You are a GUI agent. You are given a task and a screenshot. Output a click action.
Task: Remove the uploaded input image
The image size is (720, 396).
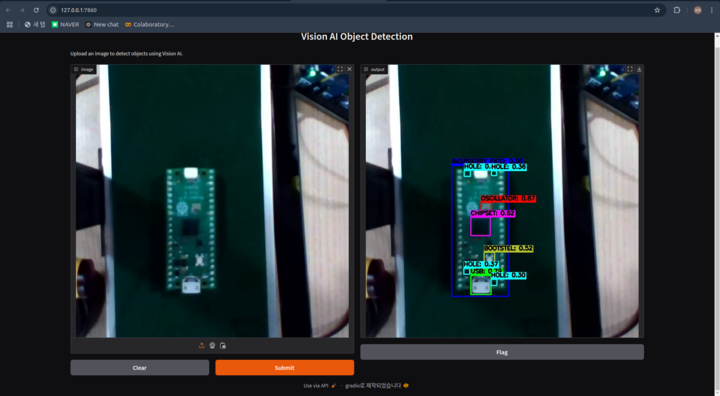(x=349, y=69)
